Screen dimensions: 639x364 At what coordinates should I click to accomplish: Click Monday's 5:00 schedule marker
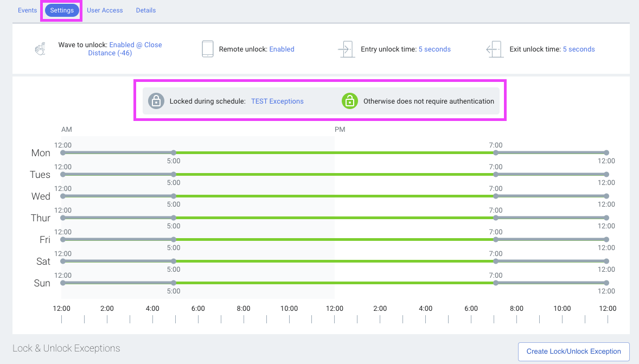[174, 153]
